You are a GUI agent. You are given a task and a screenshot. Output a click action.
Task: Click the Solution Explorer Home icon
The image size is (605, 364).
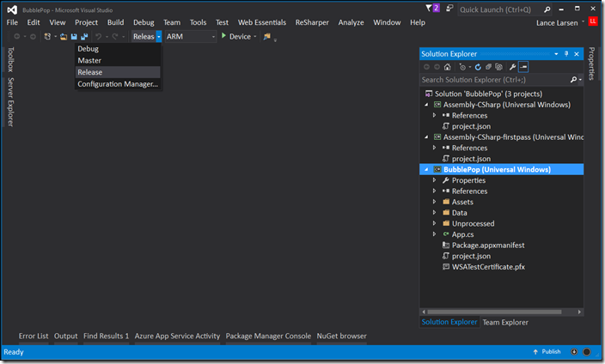click(x=447, y=67)
